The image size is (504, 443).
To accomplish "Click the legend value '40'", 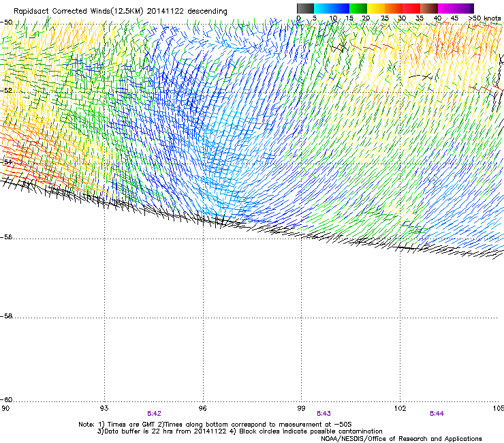I will (x=437, y=18).
